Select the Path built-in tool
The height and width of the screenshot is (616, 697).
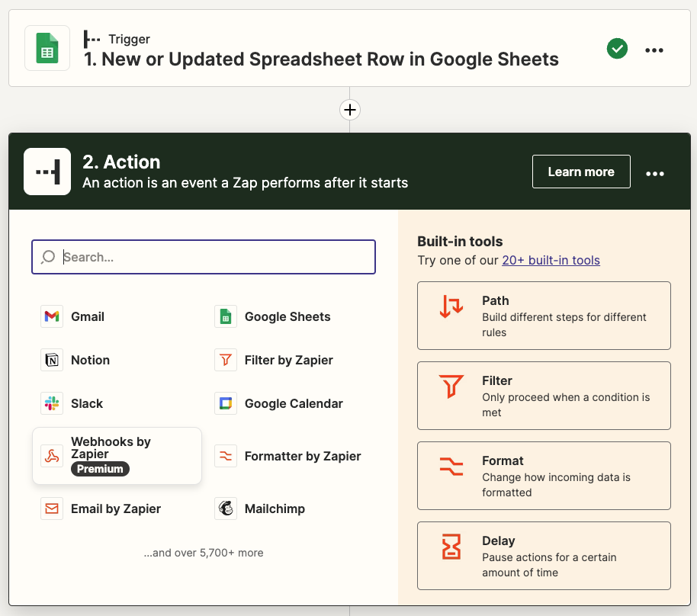pyautogui.click(x=544, y=316)
